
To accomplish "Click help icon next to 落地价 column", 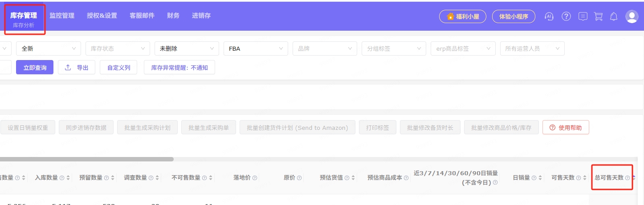I will coord(255,178).
